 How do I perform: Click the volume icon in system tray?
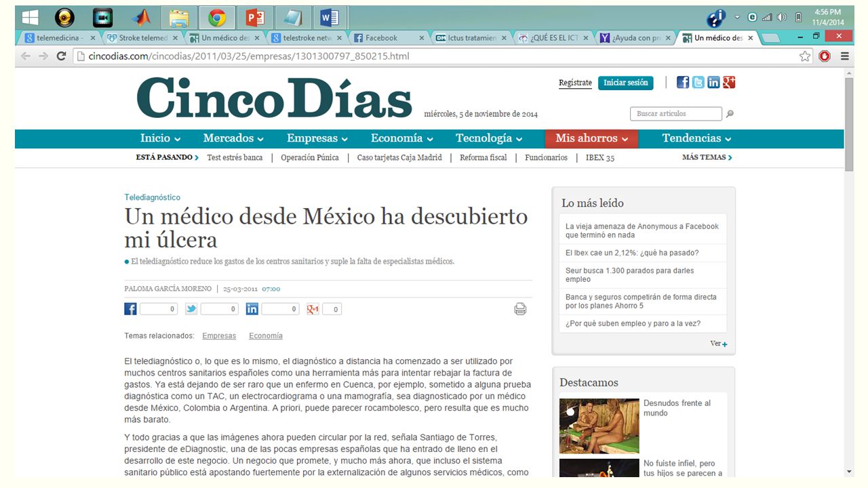tap(781, 18)
